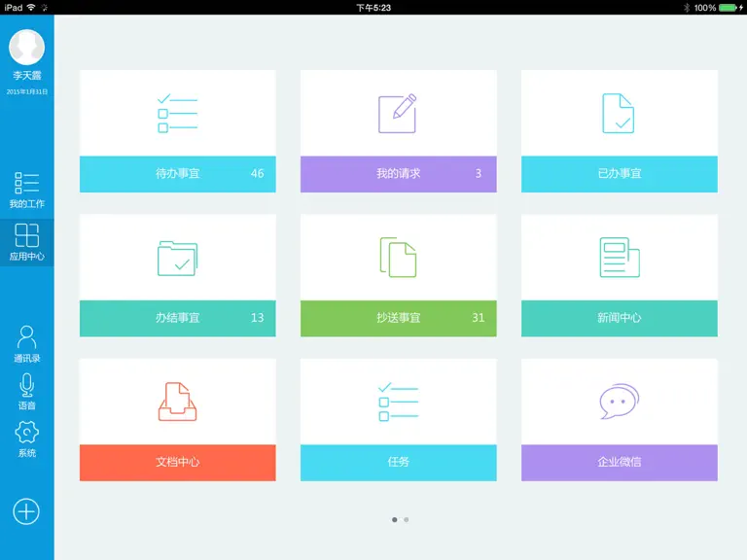
Task: Click the 待办事宜 checklist icon
Action: 177,114
